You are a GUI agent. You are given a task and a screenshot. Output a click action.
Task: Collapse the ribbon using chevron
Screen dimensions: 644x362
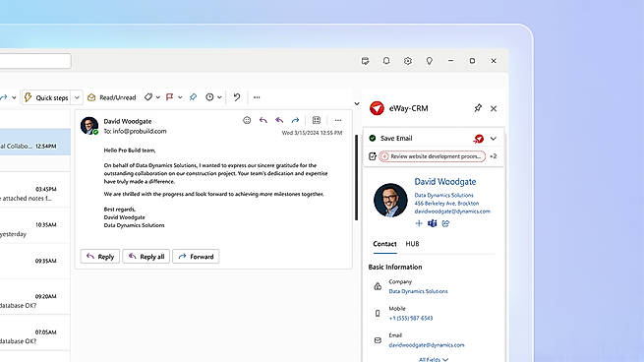[x=357, y=103]
